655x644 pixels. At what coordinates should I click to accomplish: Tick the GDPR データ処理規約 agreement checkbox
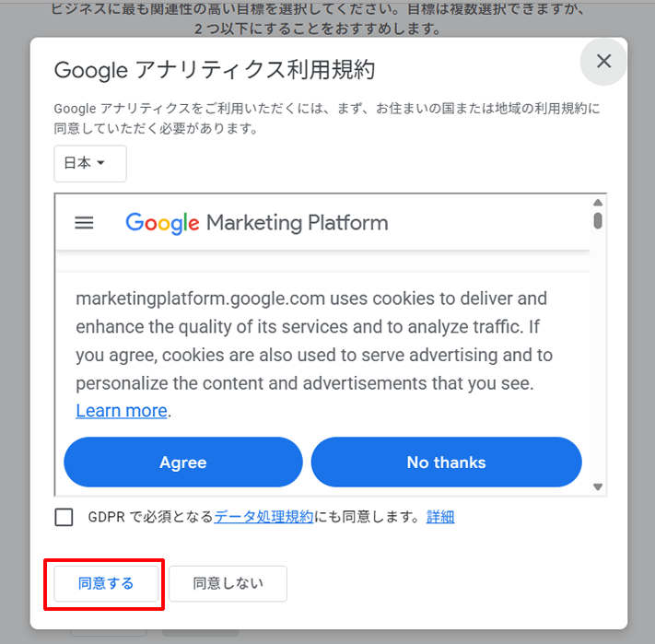coord(64,517)
